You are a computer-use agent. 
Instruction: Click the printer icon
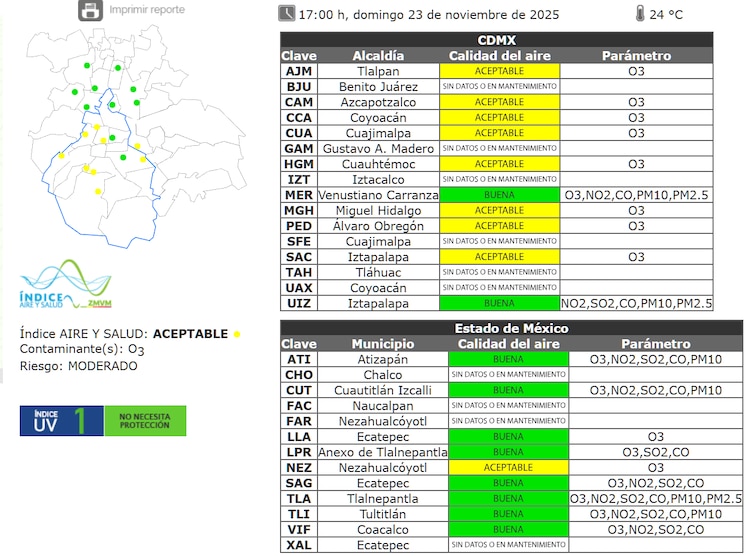click(90, 12)
